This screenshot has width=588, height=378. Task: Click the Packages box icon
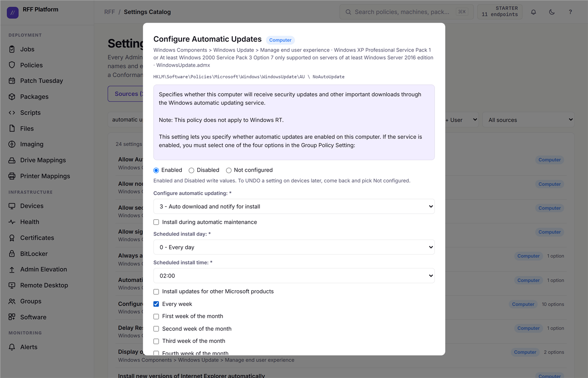(12, 97)
